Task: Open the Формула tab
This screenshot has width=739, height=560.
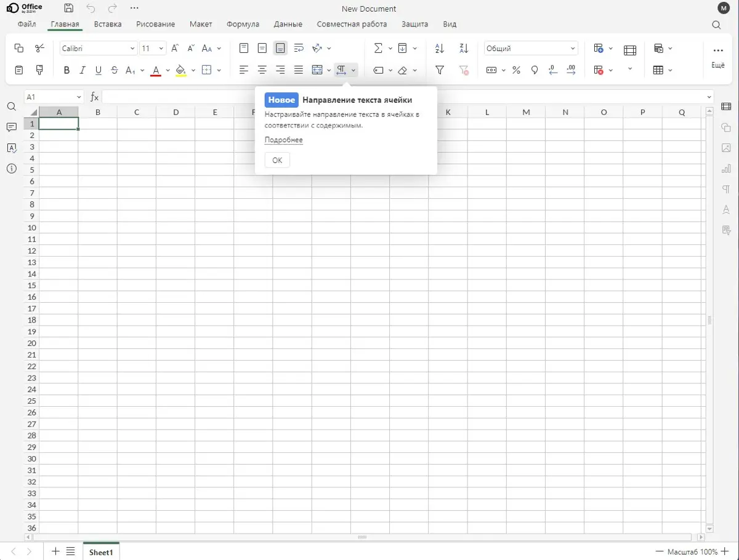Action: [243, 24]
